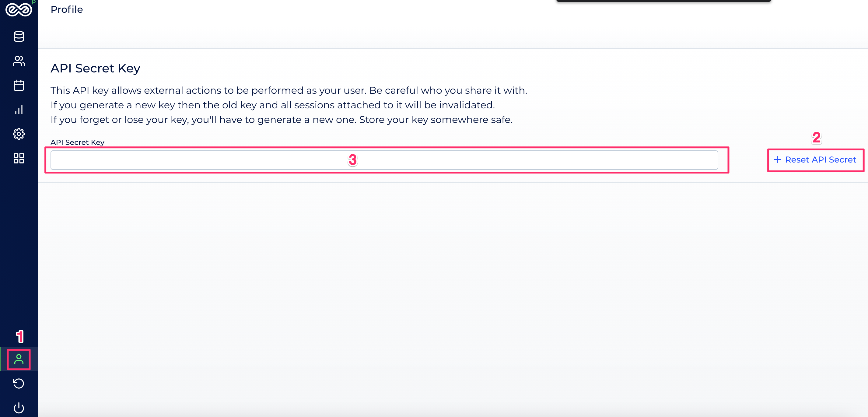Focus the API Secret Key input field
The width and height of the screenshot is (868, 417).
click(x=384, y=160)
